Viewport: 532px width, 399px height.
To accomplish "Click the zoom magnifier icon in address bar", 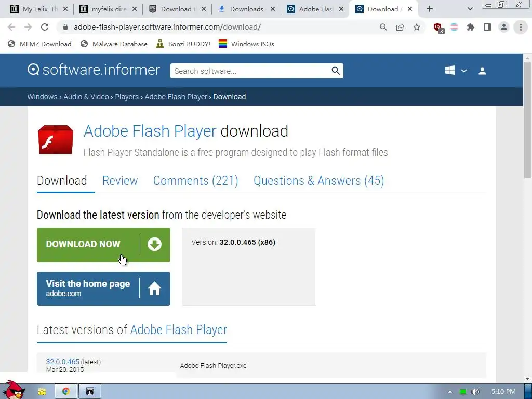I will (x=383, y=27).
